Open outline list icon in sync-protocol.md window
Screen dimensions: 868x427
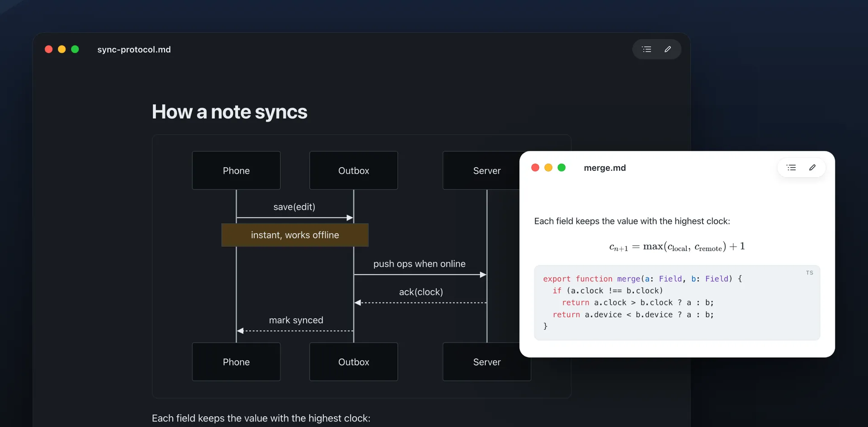click(646, 49)
